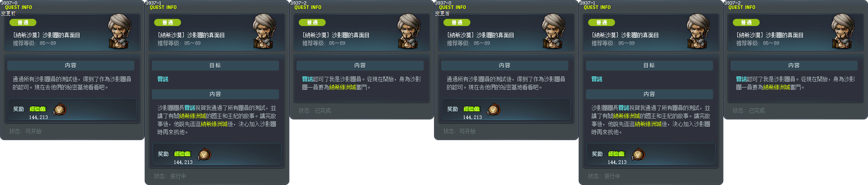The height and width of the screenshot is (185, 868).
Task: Click NPC portrait in 变更后 set's 已完成 panel
Action: [843, 31]
